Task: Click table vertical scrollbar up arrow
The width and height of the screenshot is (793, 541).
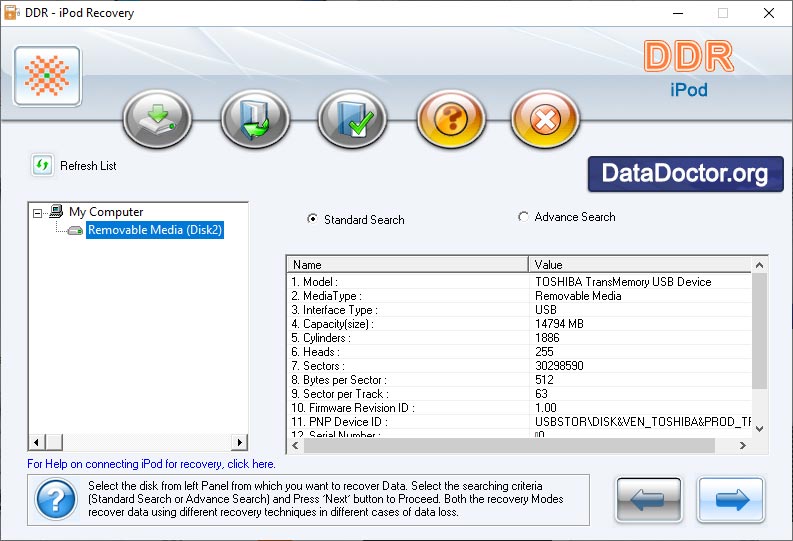Action: 759,265
